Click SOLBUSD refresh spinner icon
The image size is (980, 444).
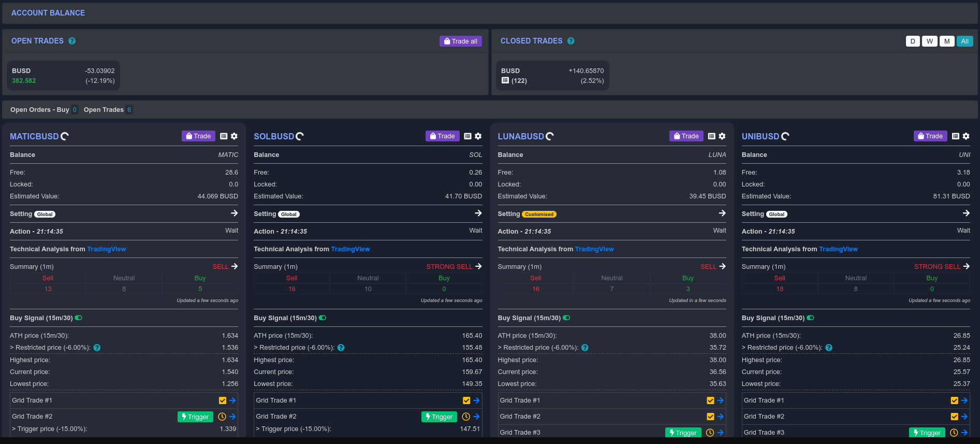coord(300,136)
